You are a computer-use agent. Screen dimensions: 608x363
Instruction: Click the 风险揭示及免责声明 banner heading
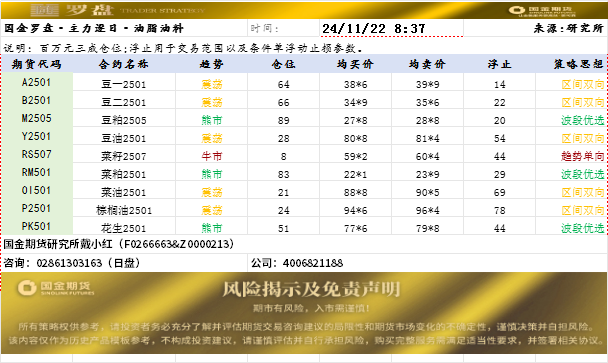(x=311, y=289)
